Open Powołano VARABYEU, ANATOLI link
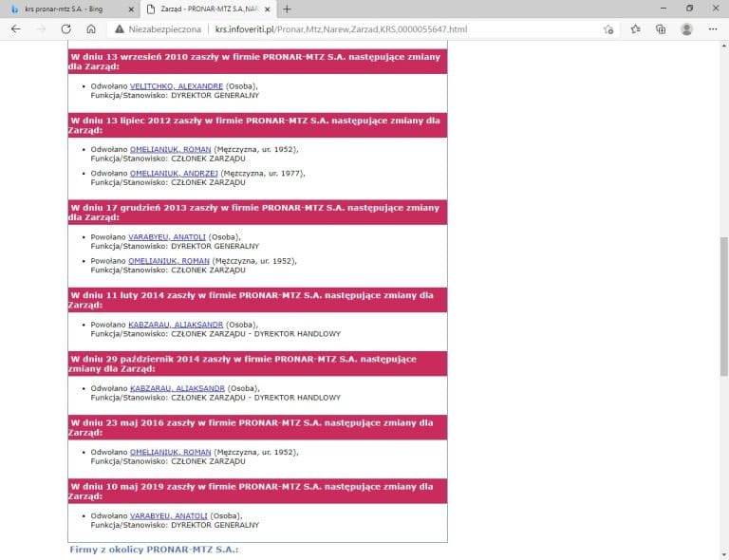Screen dimensions: 729x560 click(x=166, y=236)
